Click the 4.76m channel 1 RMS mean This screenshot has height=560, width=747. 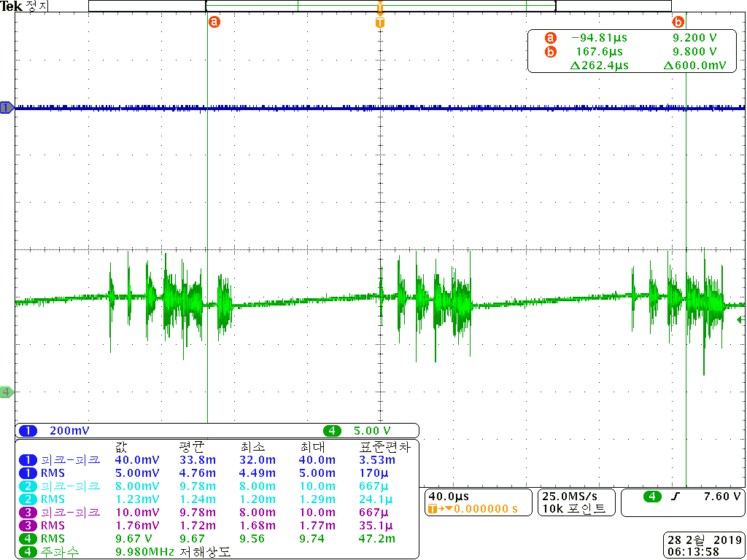coord(197,473)
